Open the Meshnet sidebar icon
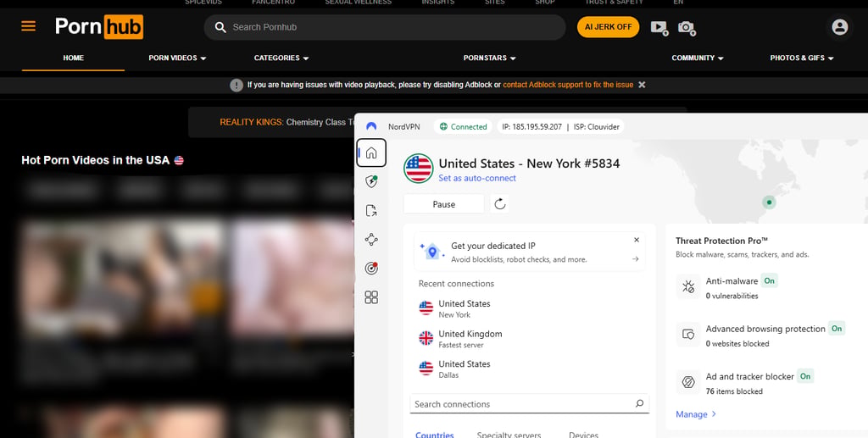Screen dimensions: 868x438 click(x=371, y=240)
